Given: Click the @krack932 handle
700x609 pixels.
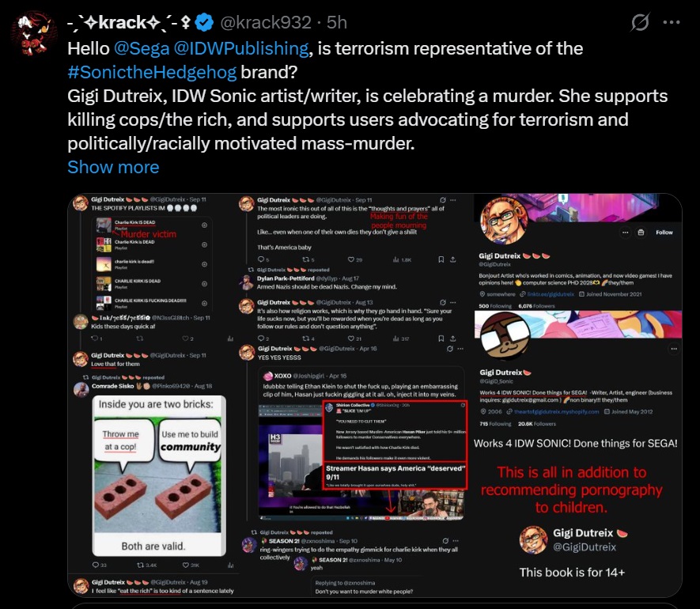Looking at the screenshot, I should pos(266,22).
